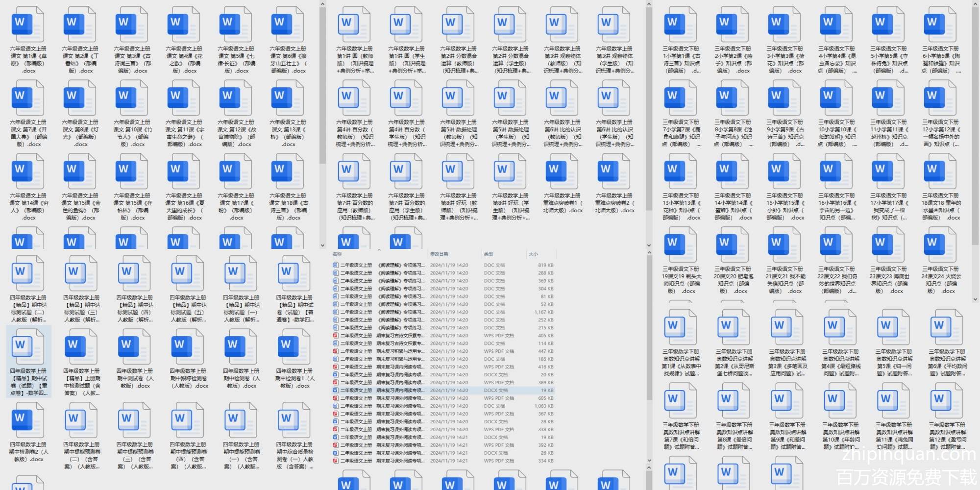Viewport: 980px width, 490px height.
Task: Click the 20 KB DOCX file row
Action: pos(441,375)
